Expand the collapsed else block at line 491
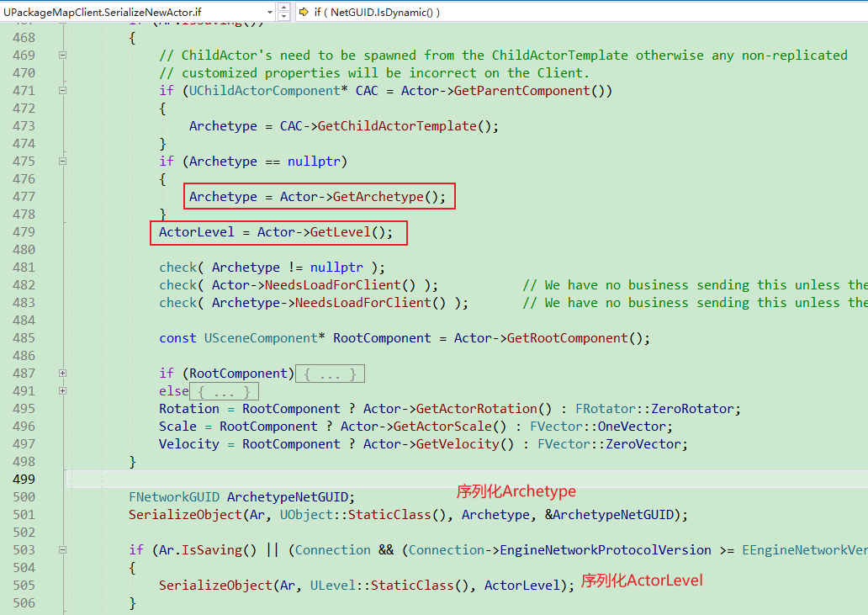 tap(62, 391)
